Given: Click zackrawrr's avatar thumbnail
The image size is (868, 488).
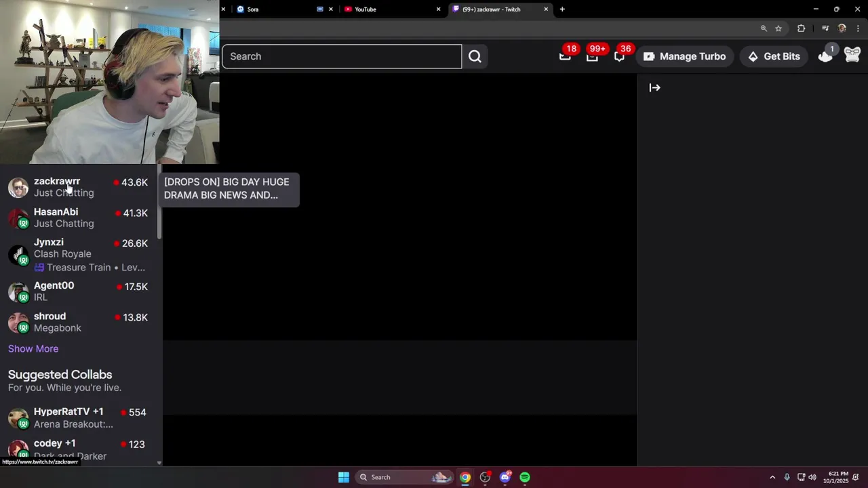Looking at the screenshot, I should (x=18, y=187).
